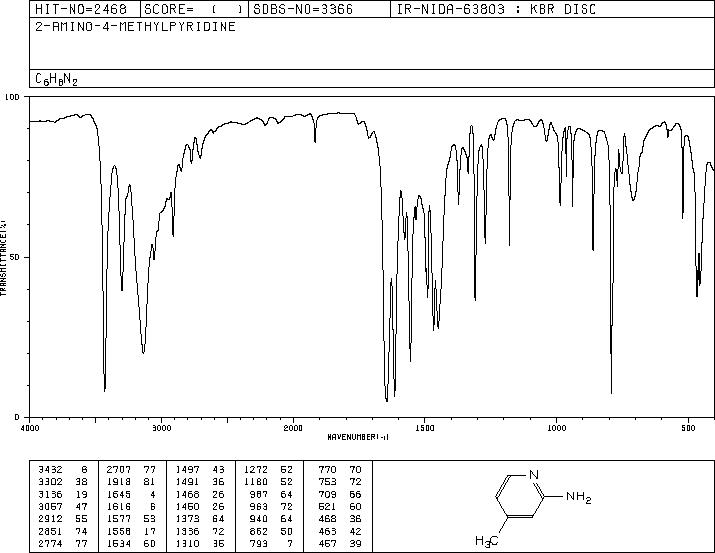Select peak table entry 987
The image size is (715, 553).
[259, 494]
